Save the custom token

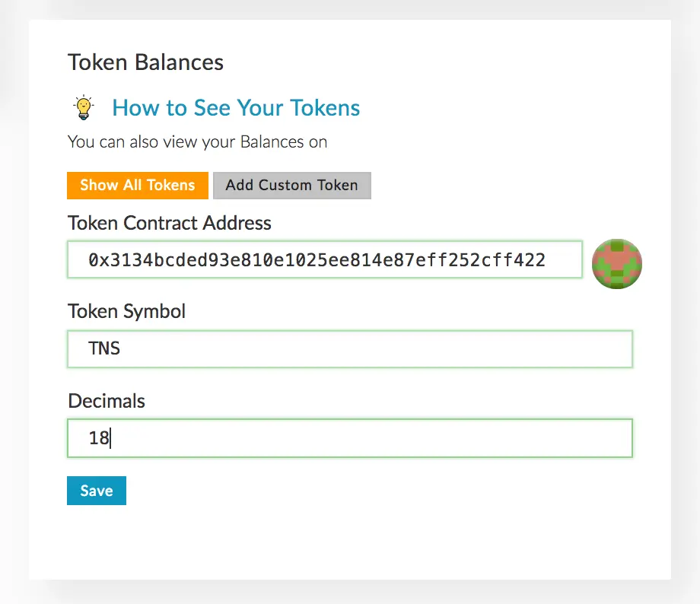[97, 491]
